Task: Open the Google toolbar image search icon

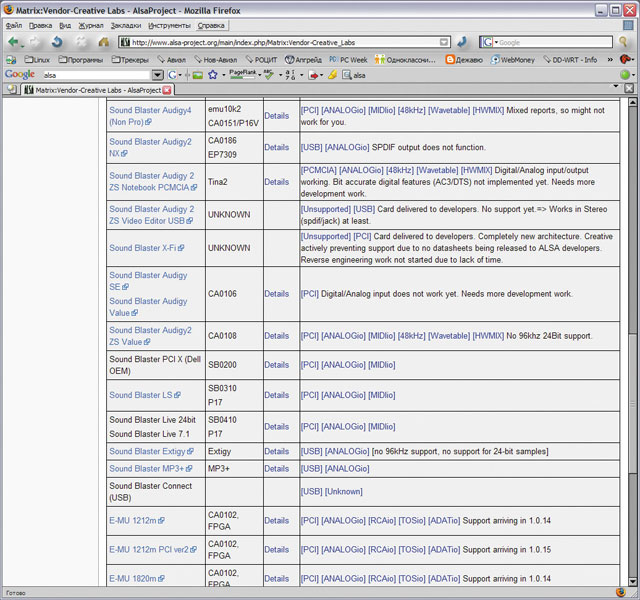Action: click(198, 75)
